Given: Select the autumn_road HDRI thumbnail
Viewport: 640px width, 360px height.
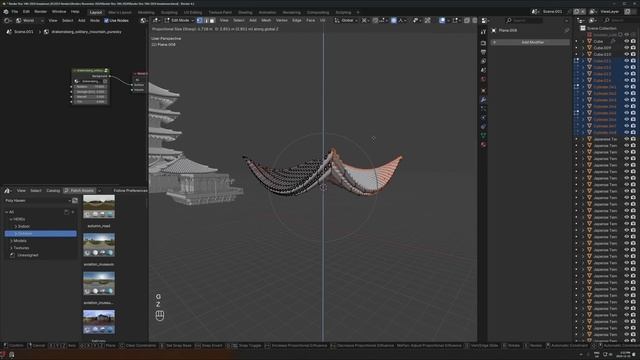Looking at the screenshot, I should point(99,207).
